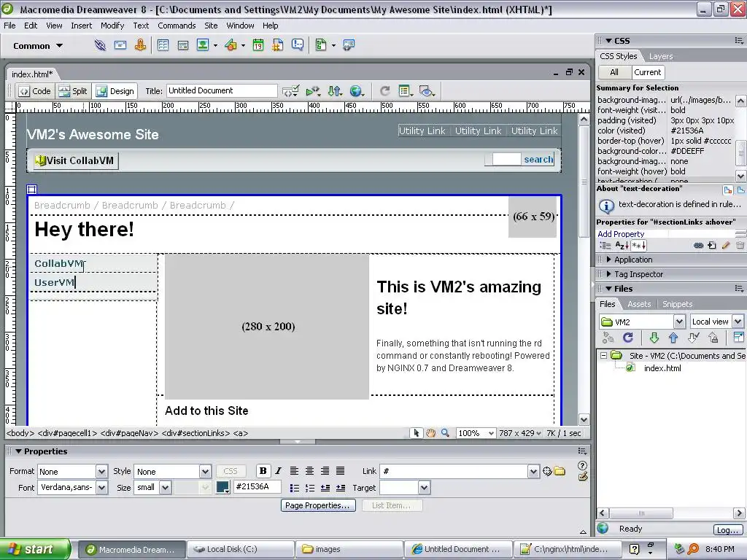Open the Tag Chooser icon
Screen dimensions: 747x560
coord(349,45)
